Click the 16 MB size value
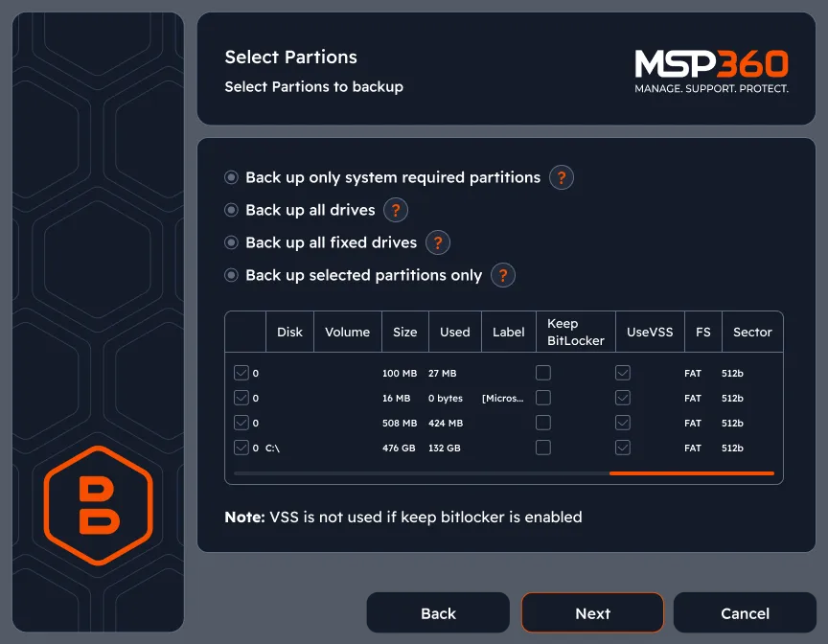The height and width of the screenshot is (644, 828). pos(396,399)
